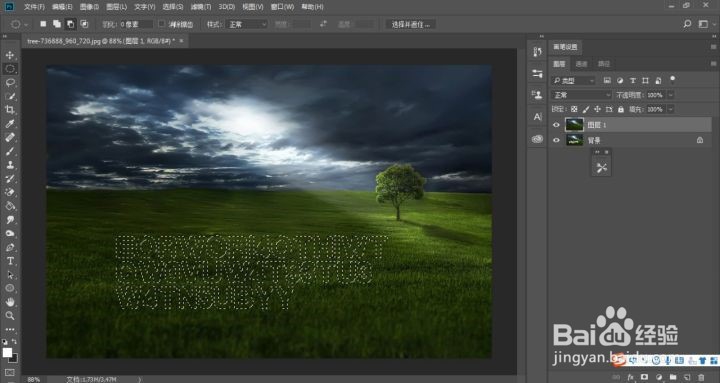
Task: Hide Layer 1 with eye icon
Action: tap(557, 125)
